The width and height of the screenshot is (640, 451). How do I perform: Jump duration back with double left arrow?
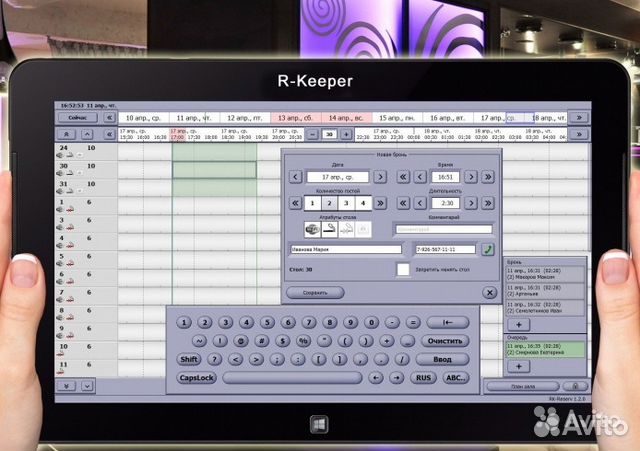403,203
